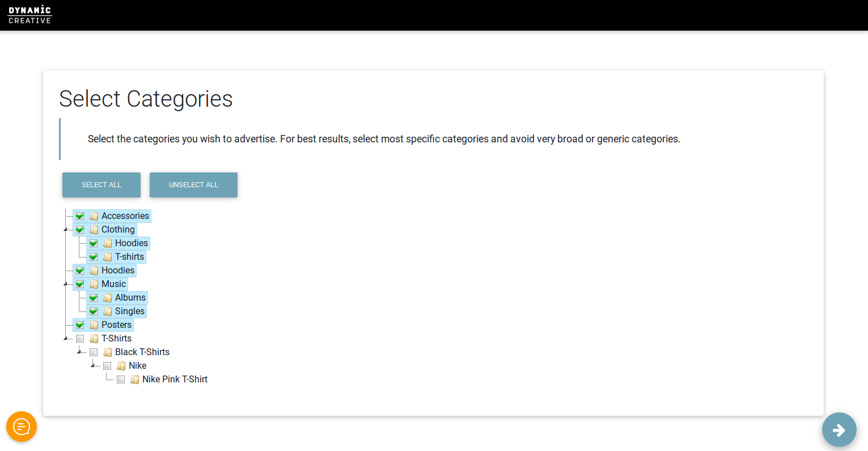Click the Posters folder icon
This screenshot has height=451, width=868.
pyautogui.click(x=94, y=325)
